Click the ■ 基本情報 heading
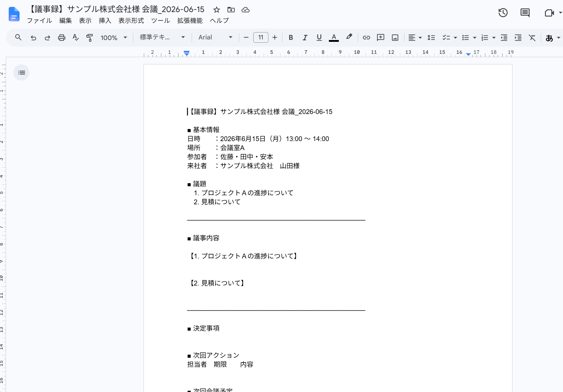This screenshot has height=392, width=563. 203,130
